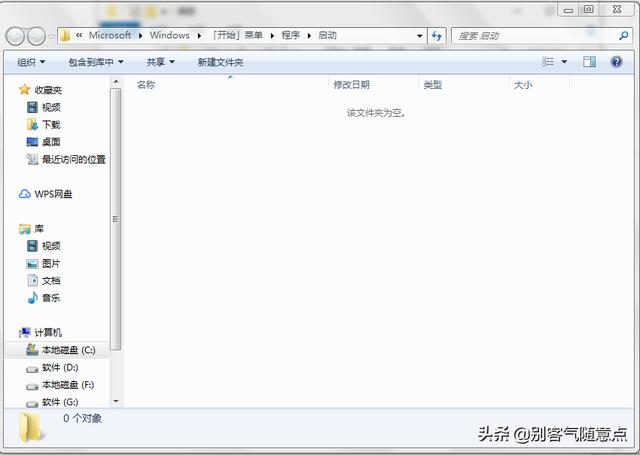
Task: Expand arrow after Windows in breadcrumb
Action: 199,36
